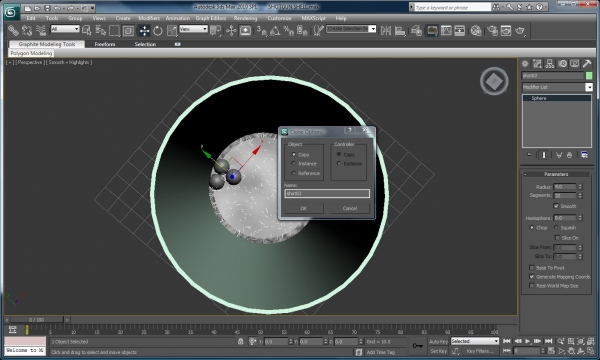Screen dimensions: 600x360
Task: Toggle Window/Crossing selection mode
Action: (128, 31)
